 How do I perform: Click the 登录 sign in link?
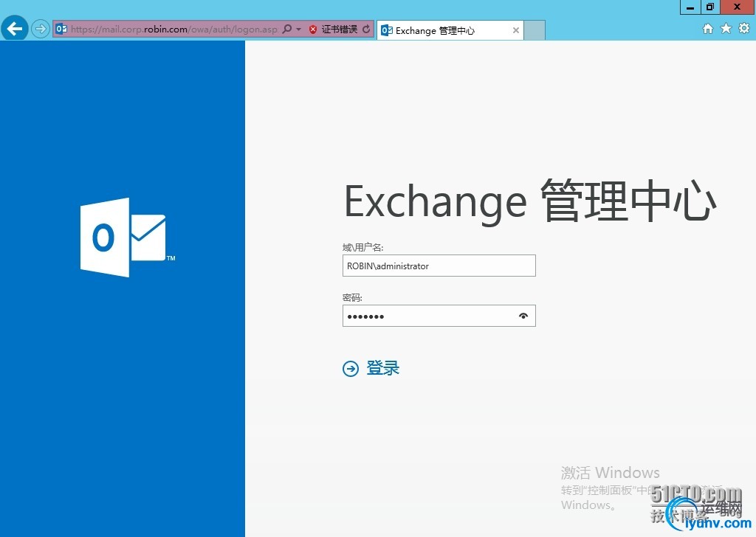tap(383, 368)
